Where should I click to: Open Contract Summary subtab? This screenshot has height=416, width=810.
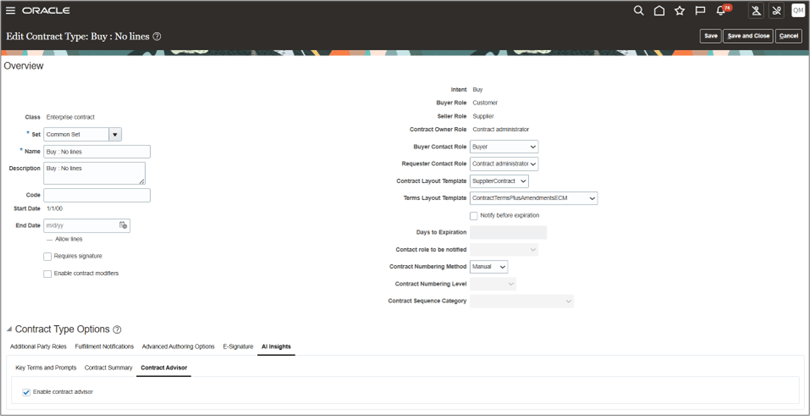[108, 368]
